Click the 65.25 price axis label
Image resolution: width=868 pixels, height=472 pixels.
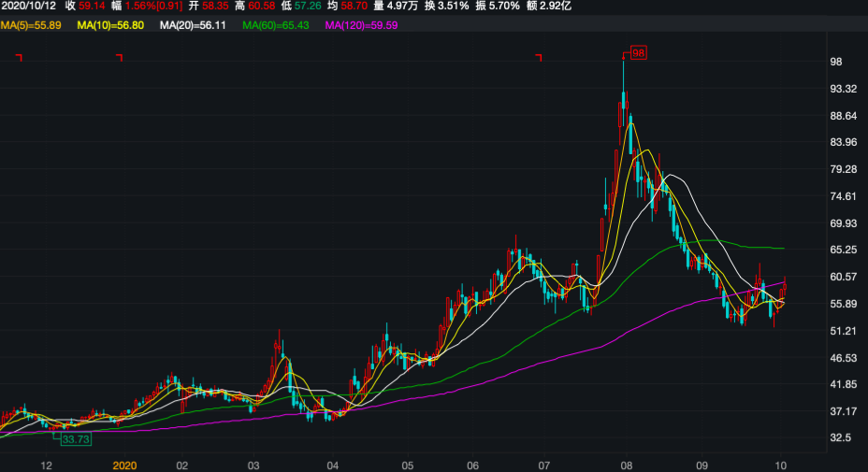[844, 250]
